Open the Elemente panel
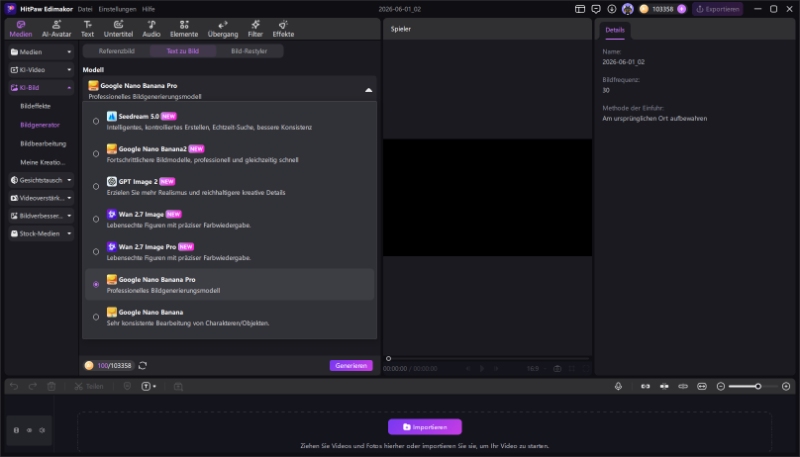Viewport: 800px width, 457px height. tap(184, 29)
